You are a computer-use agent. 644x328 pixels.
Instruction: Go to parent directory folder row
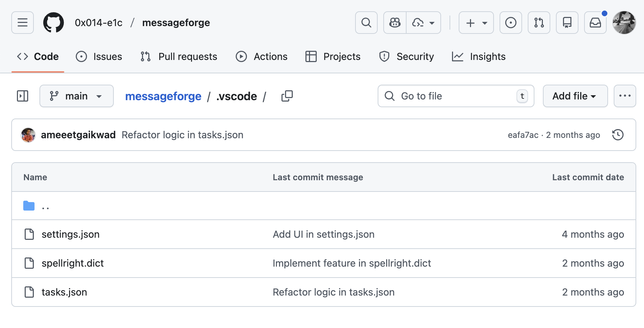[324, 206]
